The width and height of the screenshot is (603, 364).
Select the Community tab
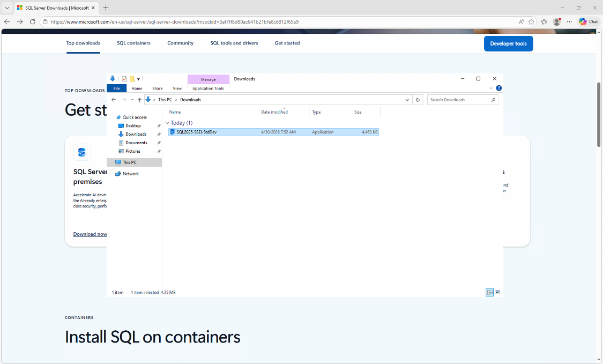(180, 43)
